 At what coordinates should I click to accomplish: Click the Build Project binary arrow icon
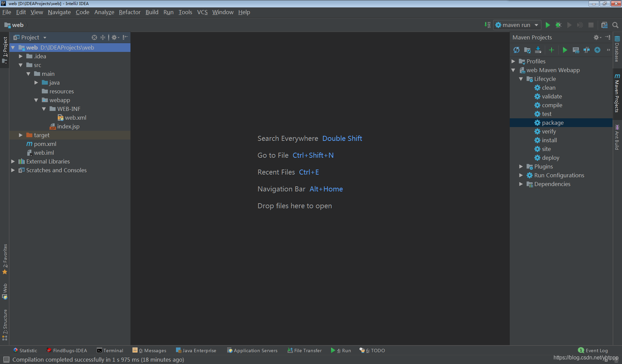pyautogui.click(x=487, y=25)
